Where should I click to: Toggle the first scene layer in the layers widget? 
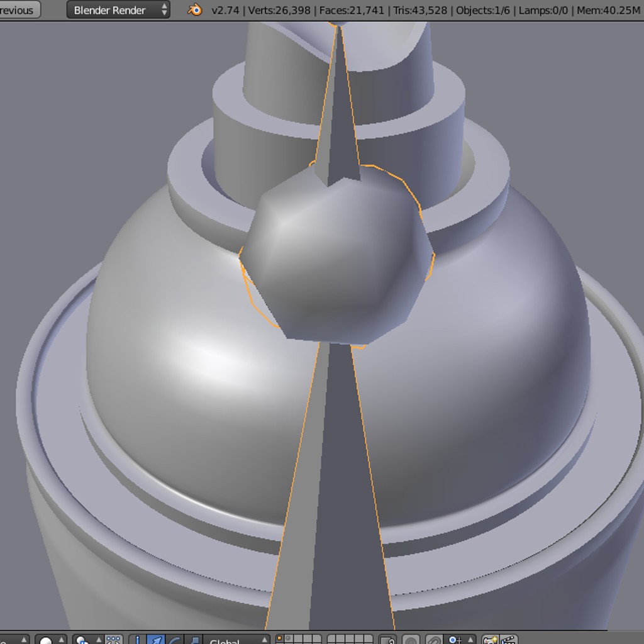tap(279, 638)
